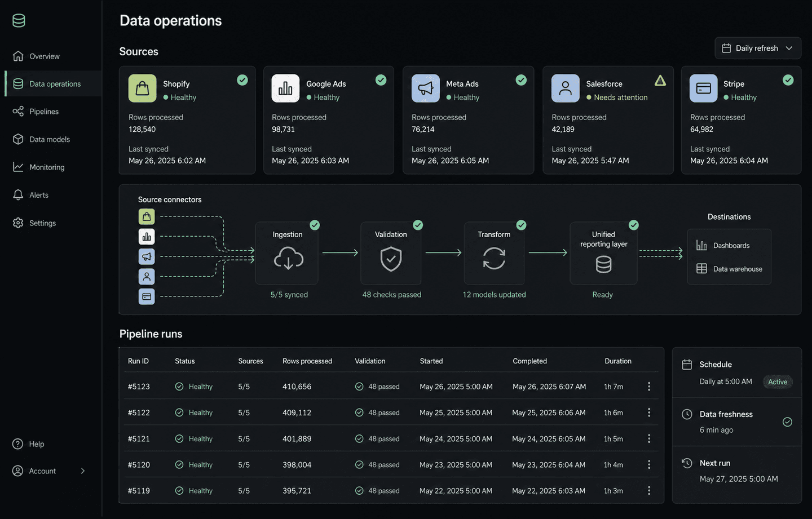
Task: Click '12 models updated' label
Action: (495, 295)
